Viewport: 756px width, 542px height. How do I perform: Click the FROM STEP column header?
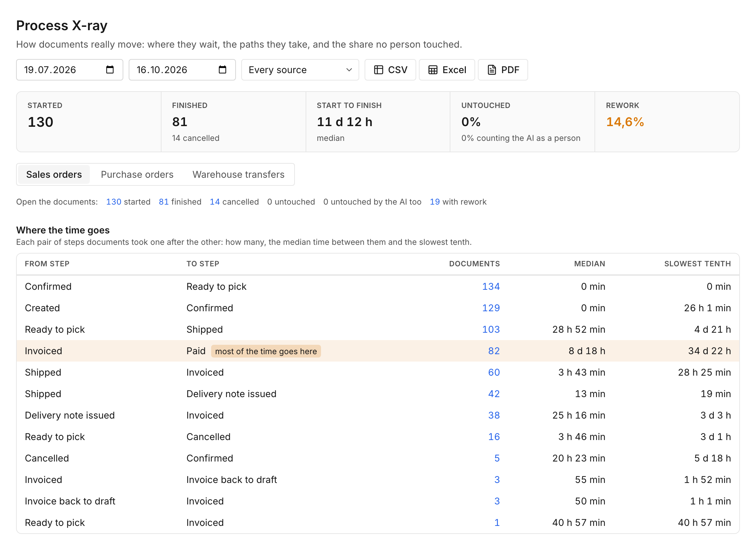[x=47, y=264]
